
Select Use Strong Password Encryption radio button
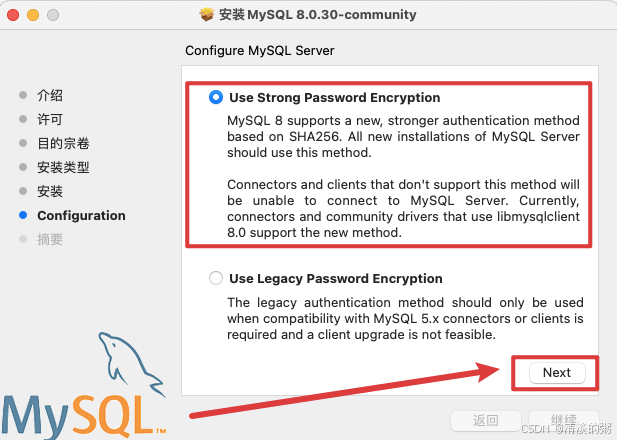click(216, 97)
